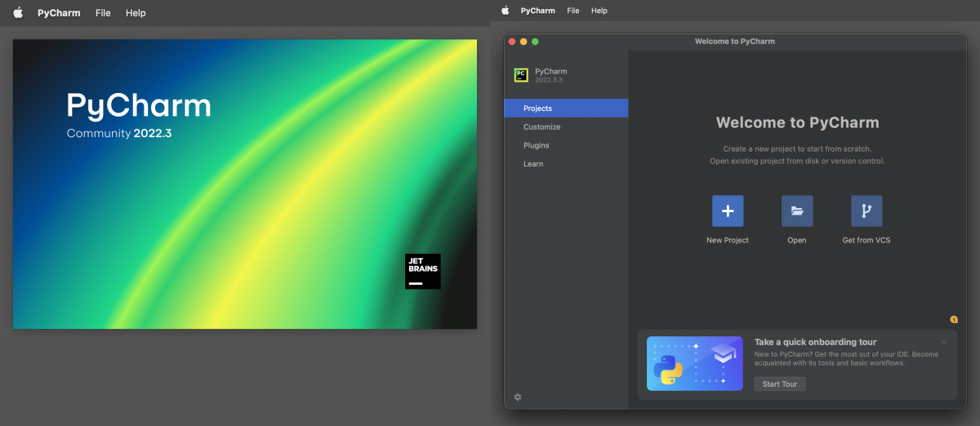The width and height of the screenshot is (980, 426).
Task: Open the File menu in left menu bar
Action: pyautogui.click(x=103, y=13)
